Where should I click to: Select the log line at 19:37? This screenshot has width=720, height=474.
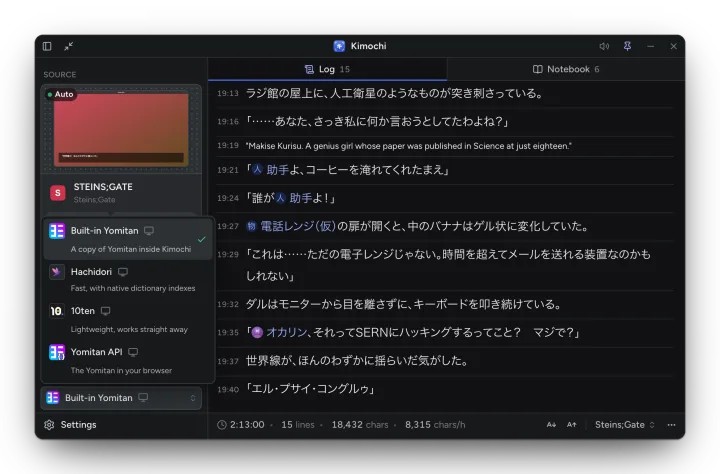(x=445, y=361)
